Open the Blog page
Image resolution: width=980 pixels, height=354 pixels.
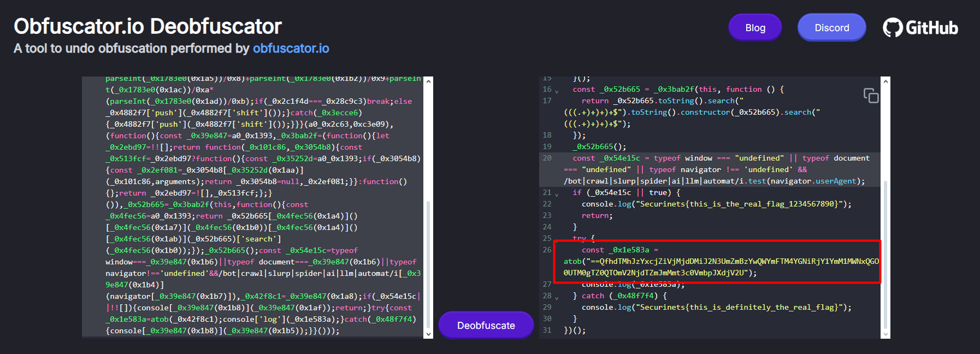(755, 27)
